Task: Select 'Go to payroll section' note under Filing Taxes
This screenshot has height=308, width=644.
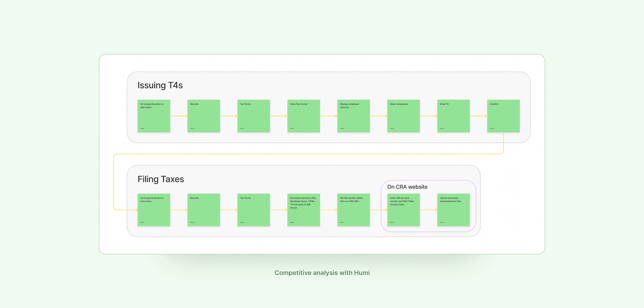Action: tap(154, 210)
